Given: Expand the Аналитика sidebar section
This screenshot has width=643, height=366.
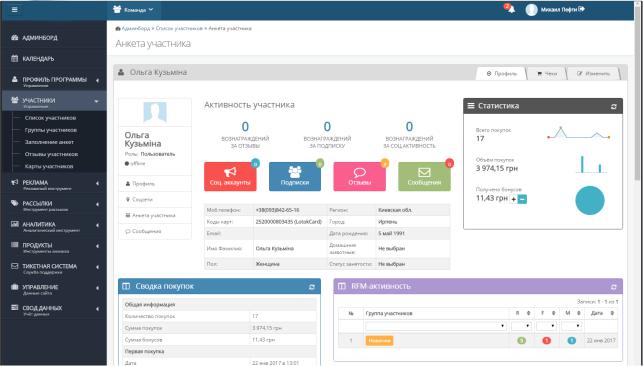Looking at the screenshot, I should pyautogui.click(x=53, y=226).
